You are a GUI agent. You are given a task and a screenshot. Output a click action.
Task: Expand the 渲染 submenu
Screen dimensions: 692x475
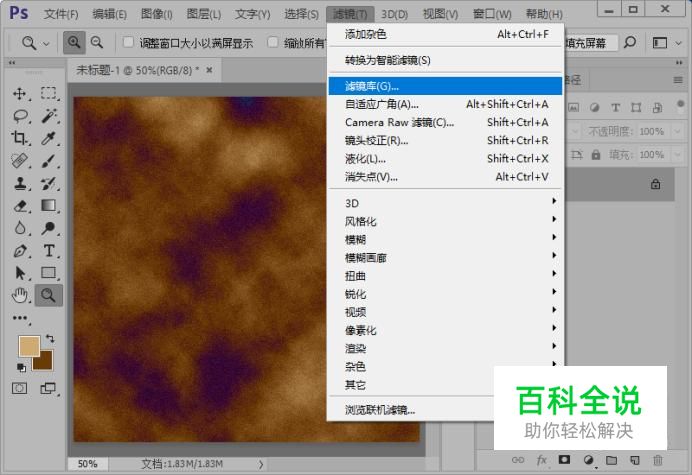pos(445,348)
